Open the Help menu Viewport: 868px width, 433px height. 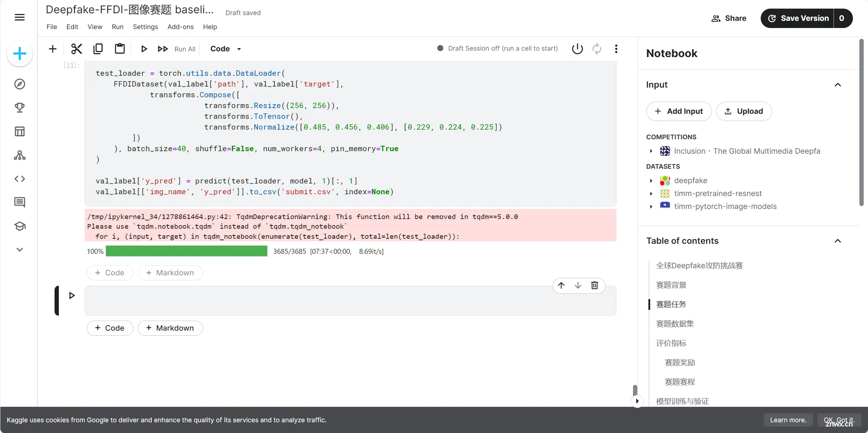(x=210, y=27)
